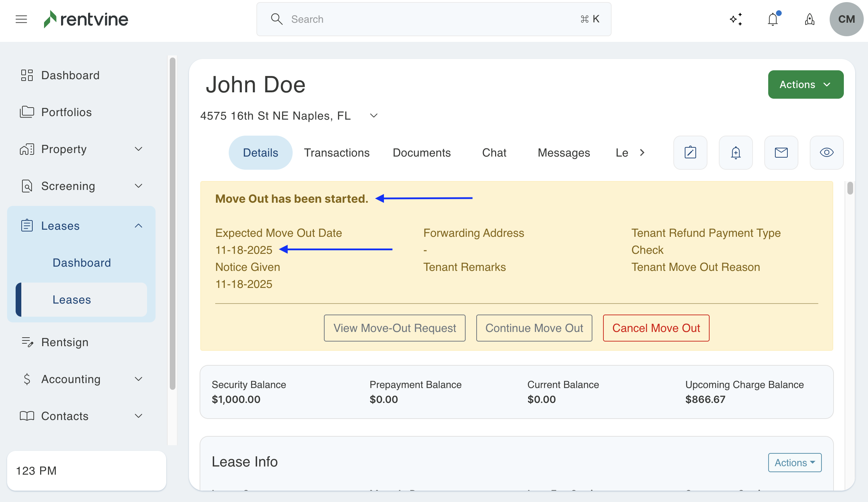Switch to the Documents tab
Screen dimensions: 868x502
tap(422, 153)
